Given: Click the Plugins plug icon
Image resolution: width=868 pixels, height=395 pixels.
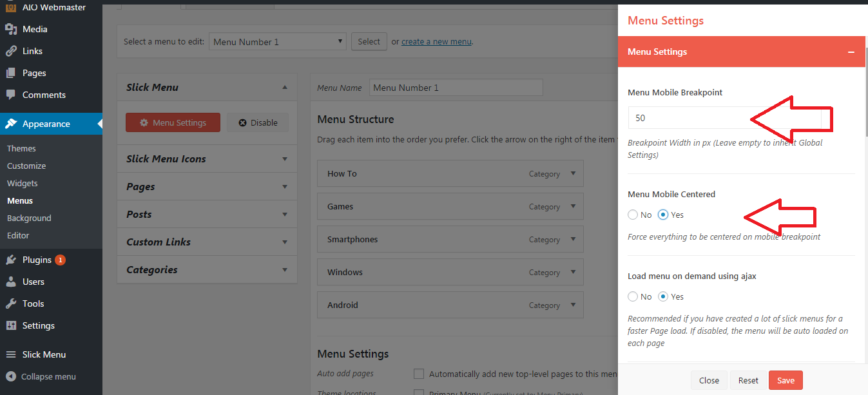Looking at the screenshot, I should (10, 260).
